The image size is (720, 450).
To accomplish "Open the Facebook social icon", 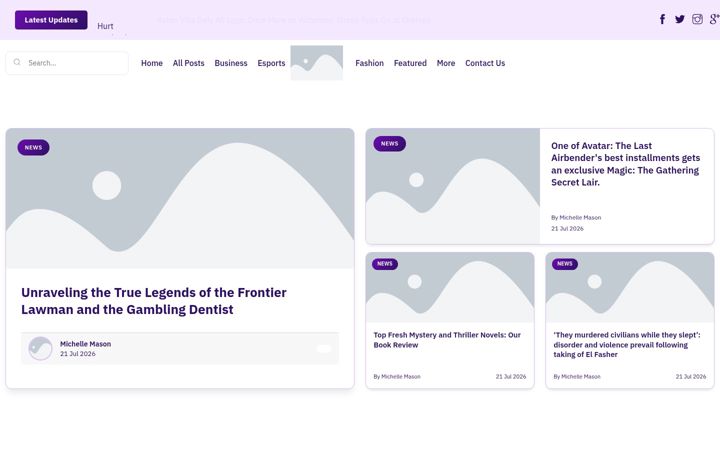I will click(662, 19).
